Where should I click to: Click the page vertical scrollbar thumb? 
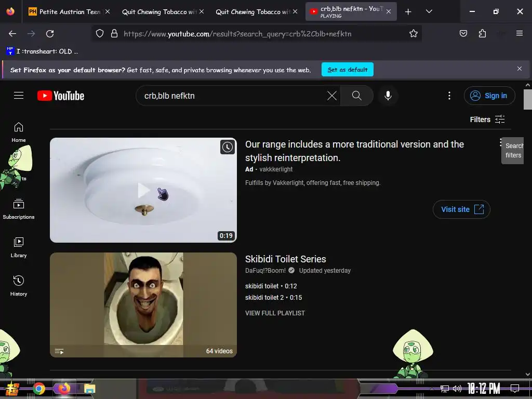point(528,99)
